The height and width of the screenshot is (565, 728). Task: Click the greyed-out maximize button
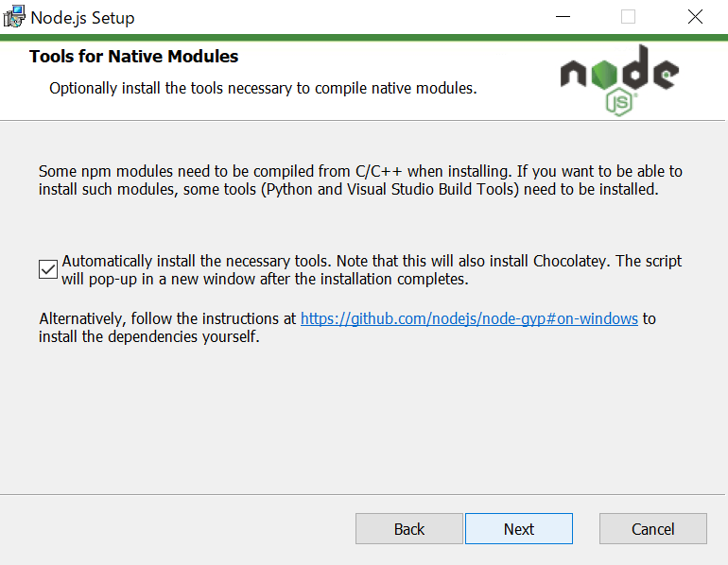pos(628,17)
